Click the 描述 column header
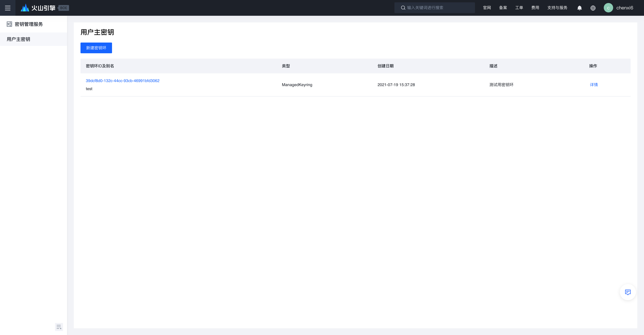This screenshot has height=335, width=644. 493,66
